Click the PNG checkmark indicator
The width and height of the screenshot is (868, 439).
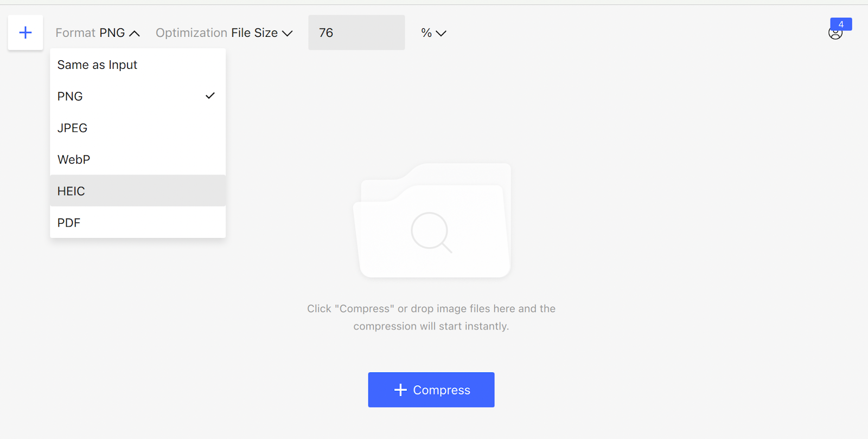pyautogui.click(x=210, y=96)
